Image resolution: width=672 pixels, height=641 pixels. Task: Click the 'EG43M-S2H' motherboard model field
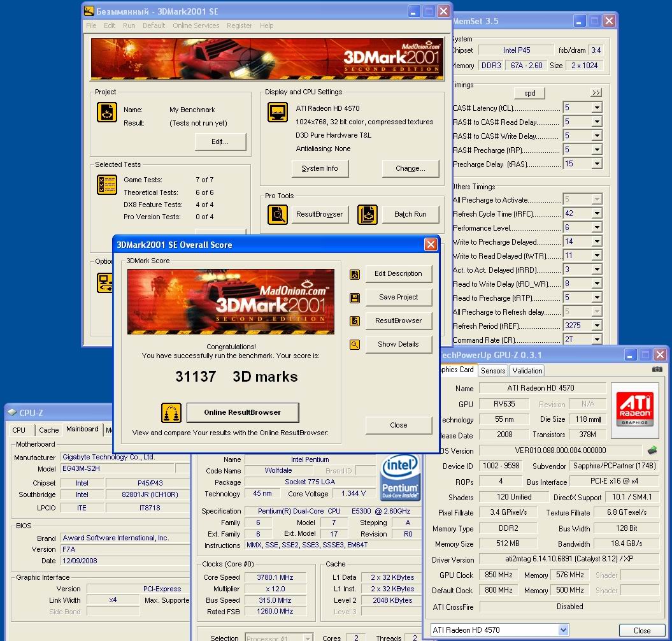(x=117, y=468)
